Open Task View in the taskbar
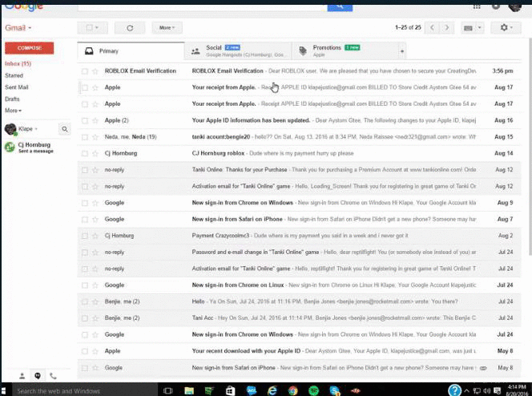 click(168, 390)
